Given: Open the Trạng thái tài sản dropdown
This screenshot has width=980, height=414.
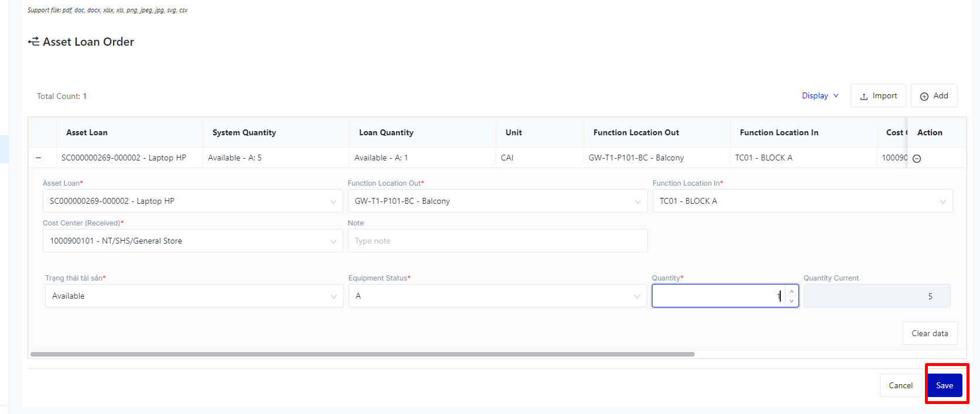Looking at the screenshot, I should 194,296.
